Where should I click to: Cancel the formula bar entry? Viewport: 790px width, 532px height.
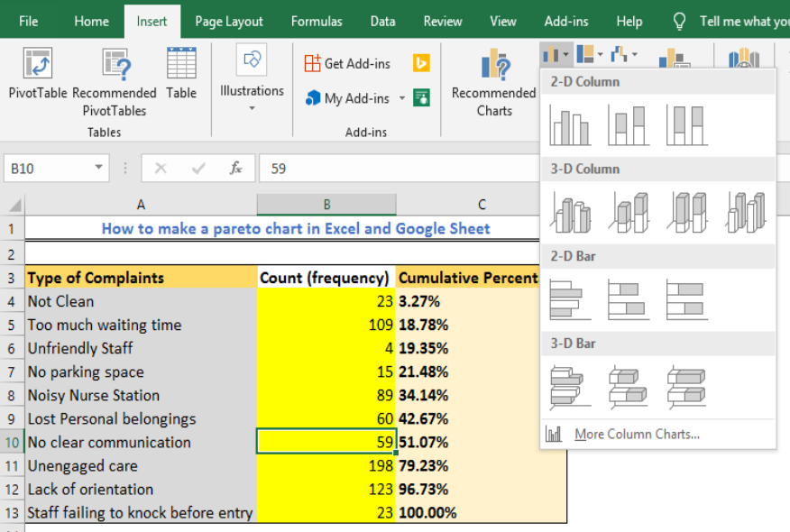[161, 168]
